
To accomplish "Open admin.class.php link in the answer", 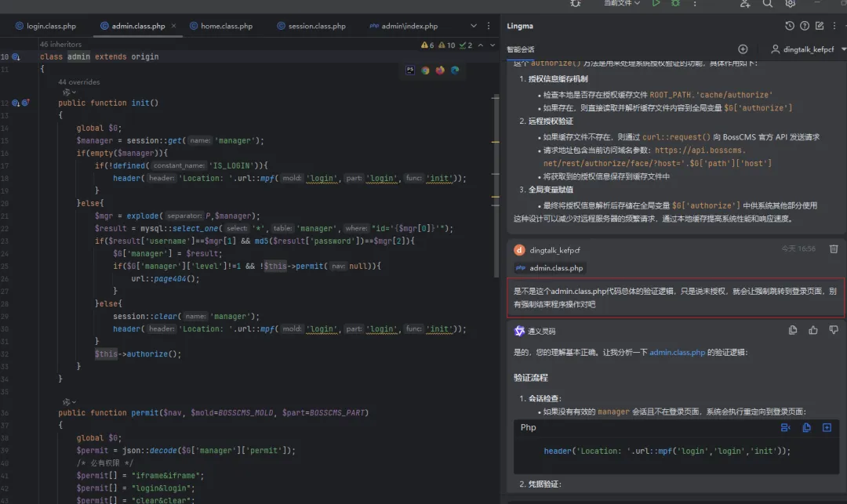I will [677, 353].
